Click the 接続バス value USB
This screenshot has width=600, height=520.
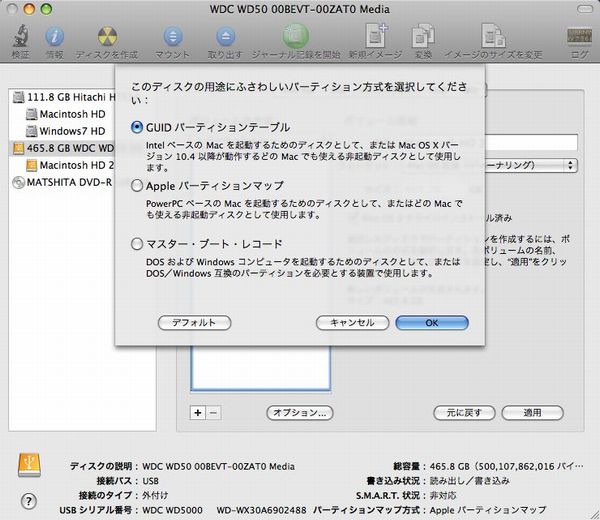tap(150, 481)
